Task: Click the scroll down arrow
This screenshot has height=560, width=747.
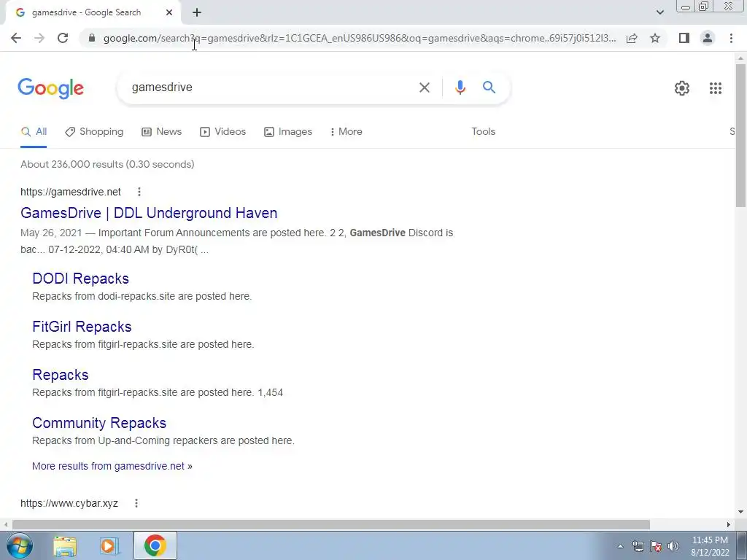Action: (740, 512)
